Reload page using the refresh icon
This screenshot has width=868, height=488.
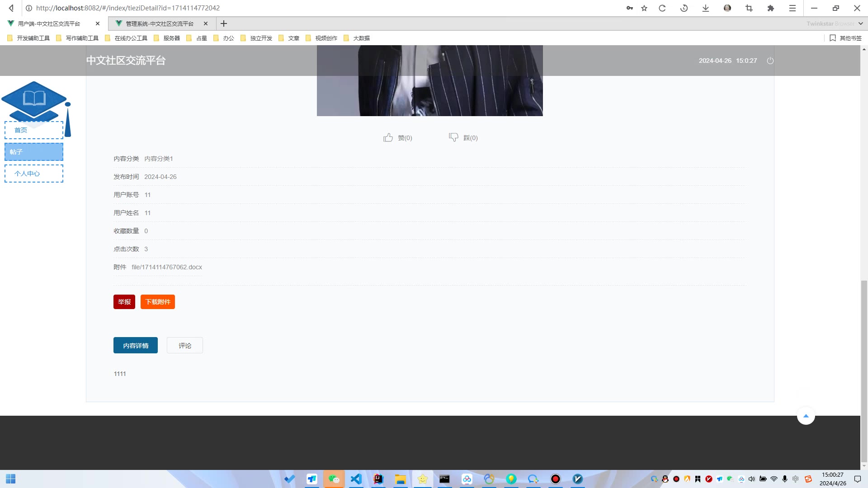point(662,8)
